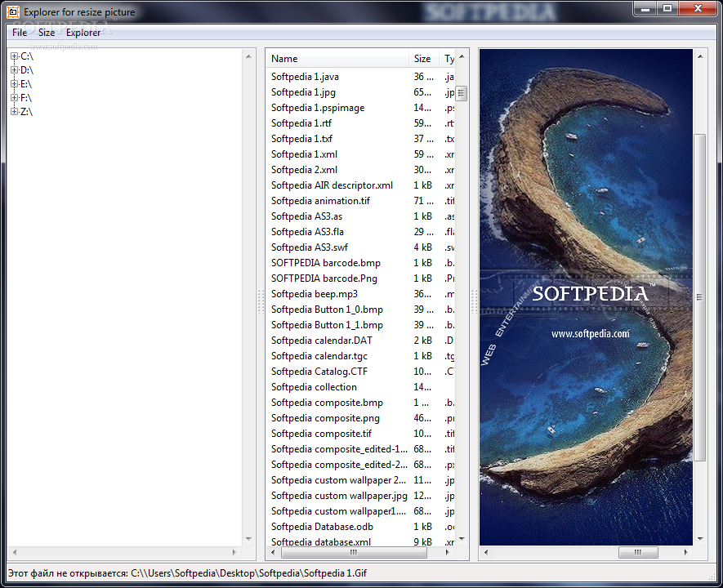Select file Softpedia 2.xml

(304, 170)
